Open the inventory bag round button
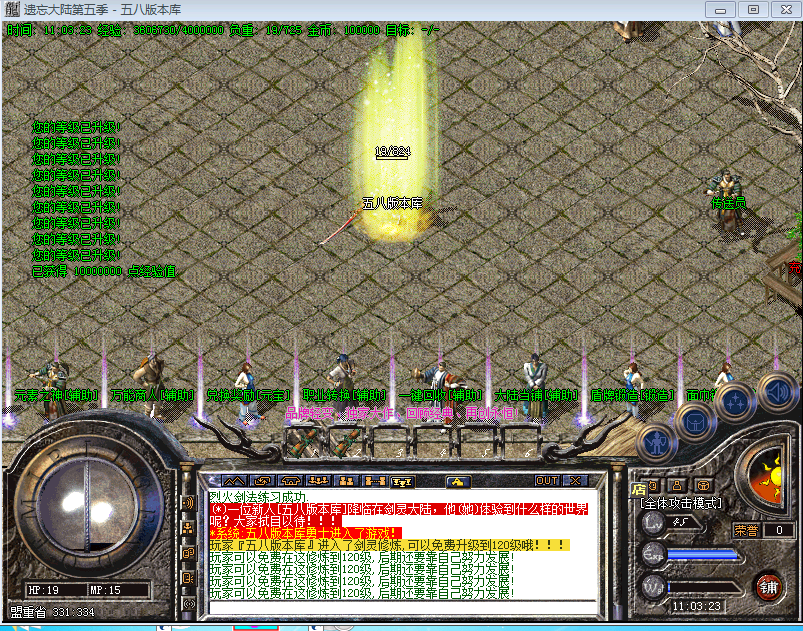The image size is (803, 631). pos(696,422)
